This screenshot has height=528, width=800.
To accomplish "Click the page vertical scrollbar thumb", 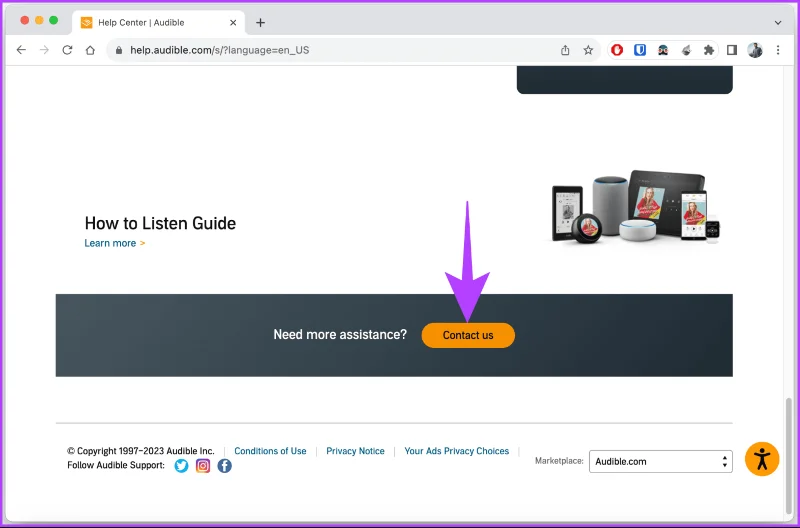I will point(789,456).
